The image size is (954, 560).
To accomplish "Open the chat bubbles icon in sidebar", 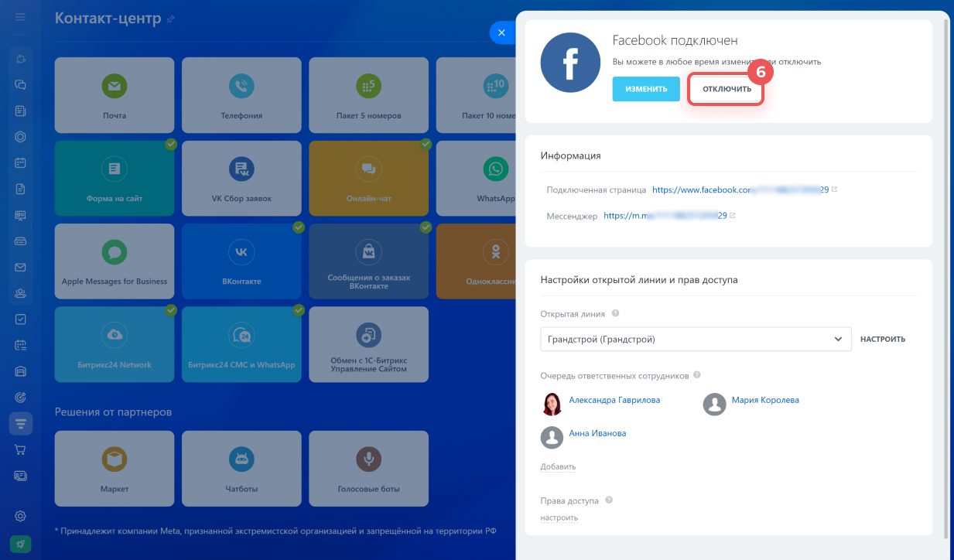I will pos(21,85).
